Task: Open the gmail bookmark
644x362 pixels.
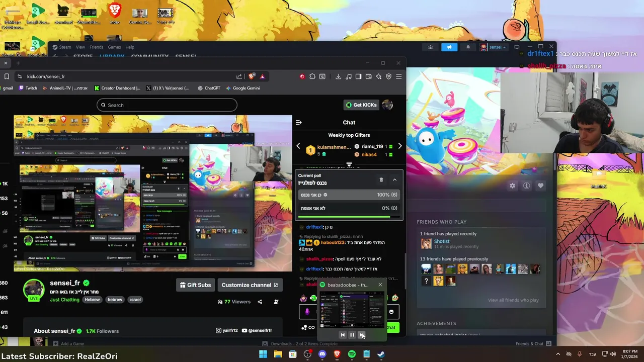Action: 8,88
